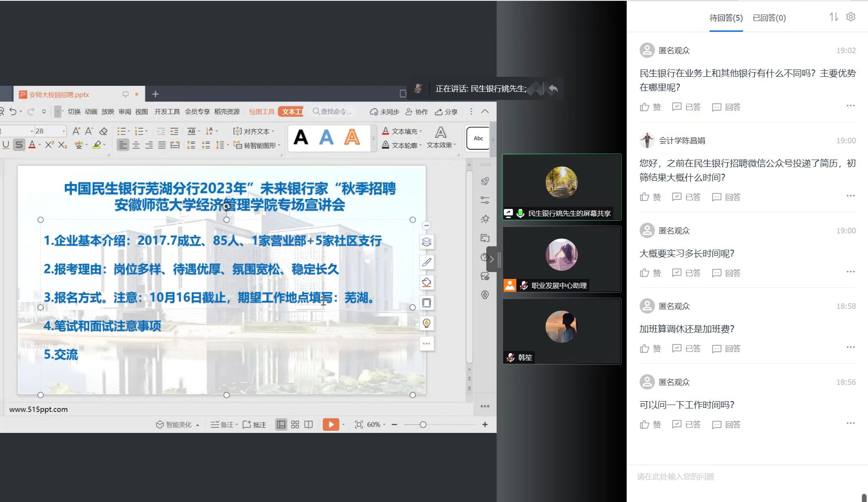Click the superscript X² icon
Image resolution: width=868 pixels, height=502 pixels.
[x=49, y=145]
